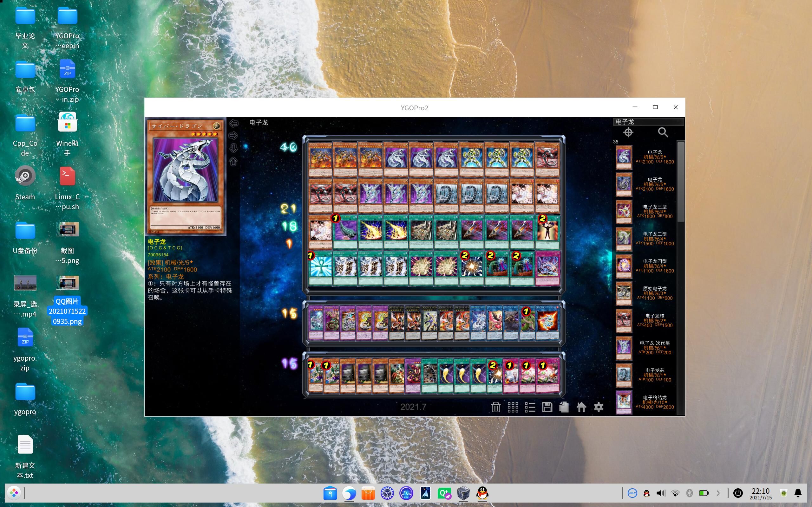Click the right arrow beside card preview
812x507 pixels.
[233, 136]
